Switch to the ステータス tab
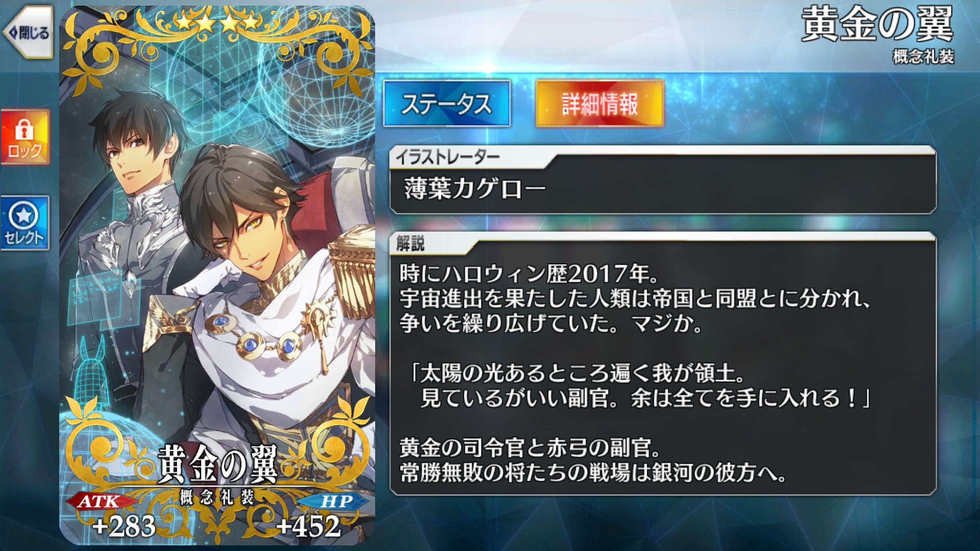 (x=447, y=104)
